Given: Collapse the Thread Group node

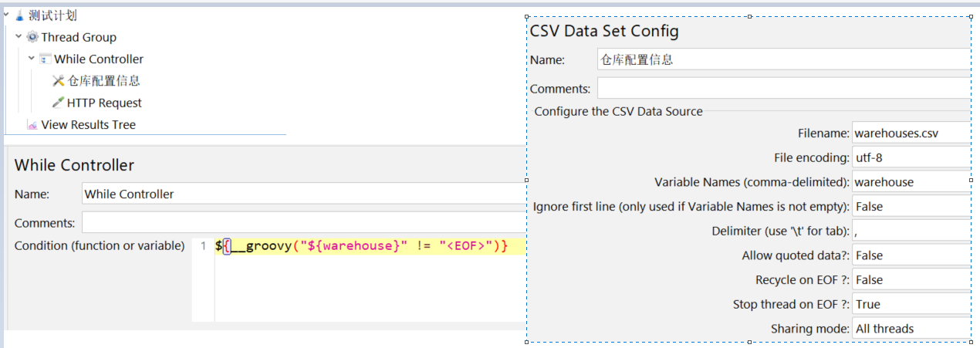Looking at the screenshot, I should pos(19,35).
